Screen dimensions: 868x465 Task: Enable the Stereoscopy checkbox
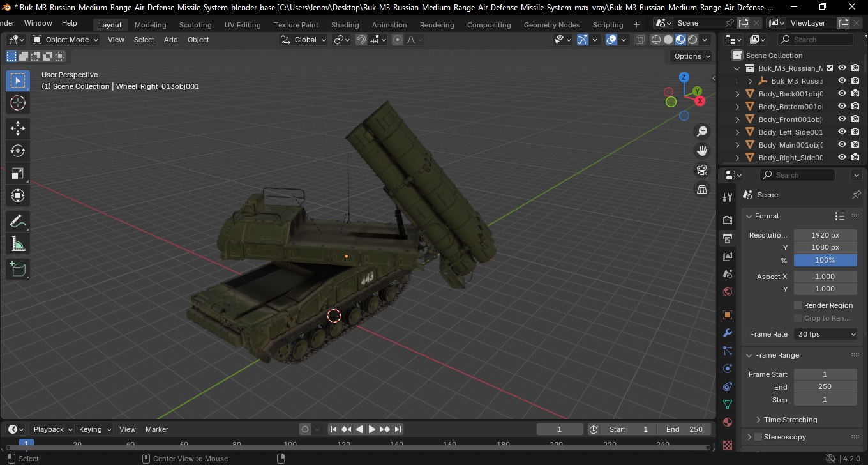[758, 437]
